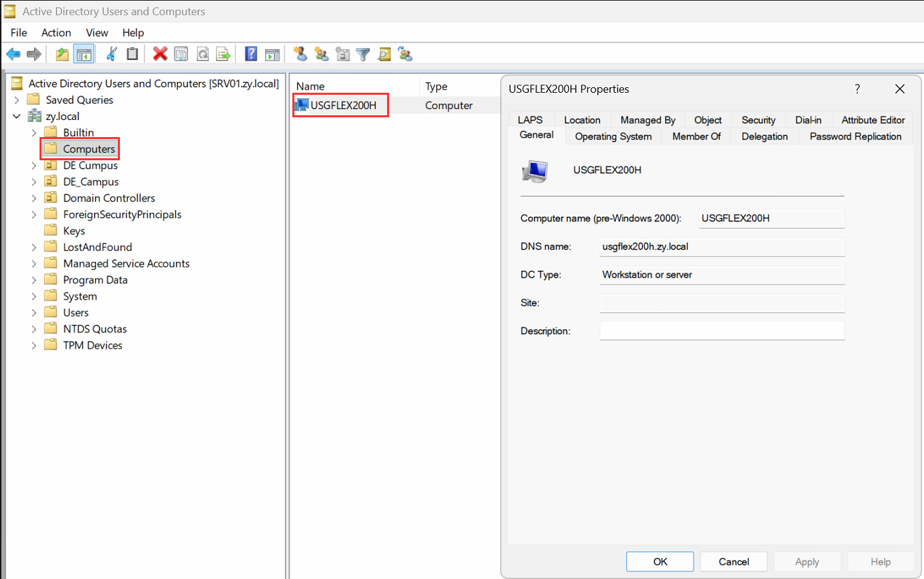The height and width of the screenshot is (579, 924).
Task: Select the Computers container in the tree
Action: click(x=89, y=149)
